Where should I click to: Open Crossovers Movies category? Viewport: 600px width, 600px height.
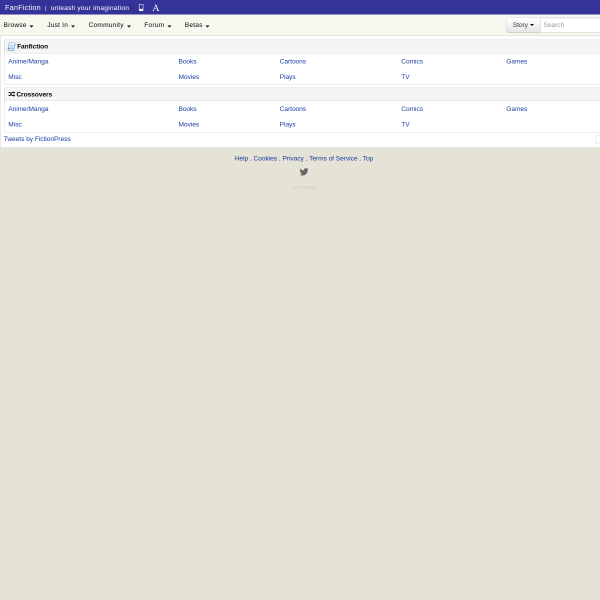tap(189, 125)
